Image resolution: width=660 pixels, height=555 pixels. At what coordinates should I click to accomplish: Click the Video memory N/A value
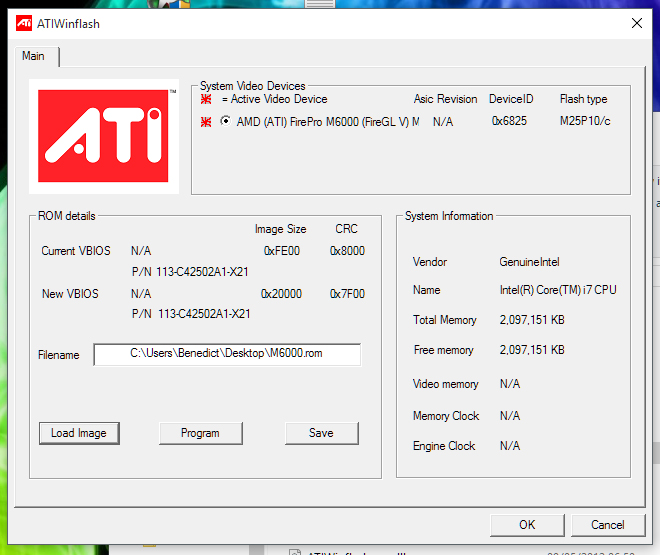pyautogui.click(x=510, y=384)
